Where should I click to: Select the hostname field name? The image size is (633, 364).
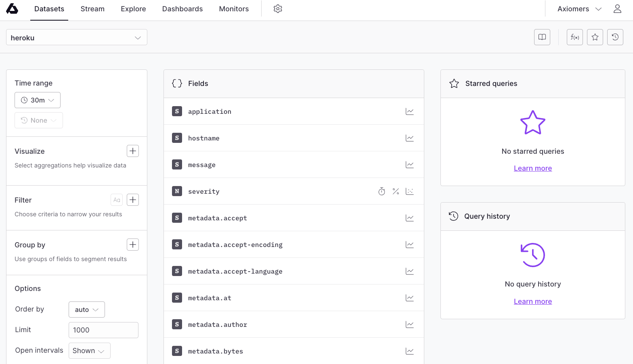pos(204,138)
